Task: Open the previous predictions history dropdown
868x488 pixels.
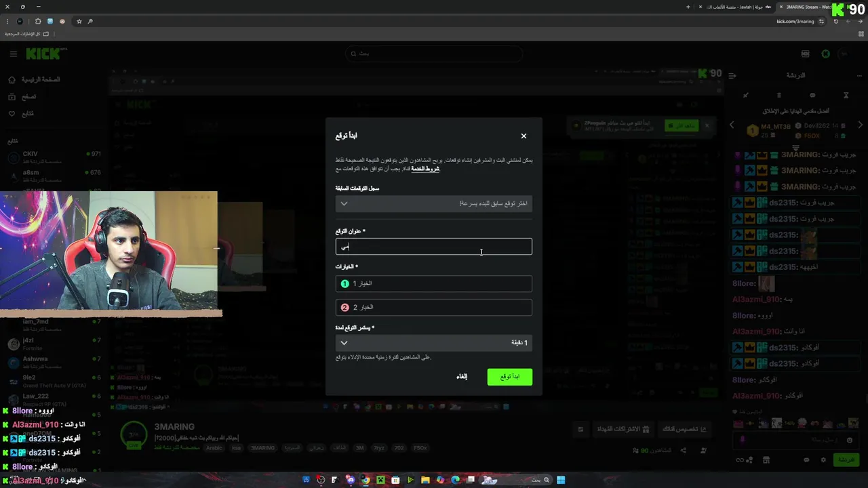Action: (x=433, y=203)
